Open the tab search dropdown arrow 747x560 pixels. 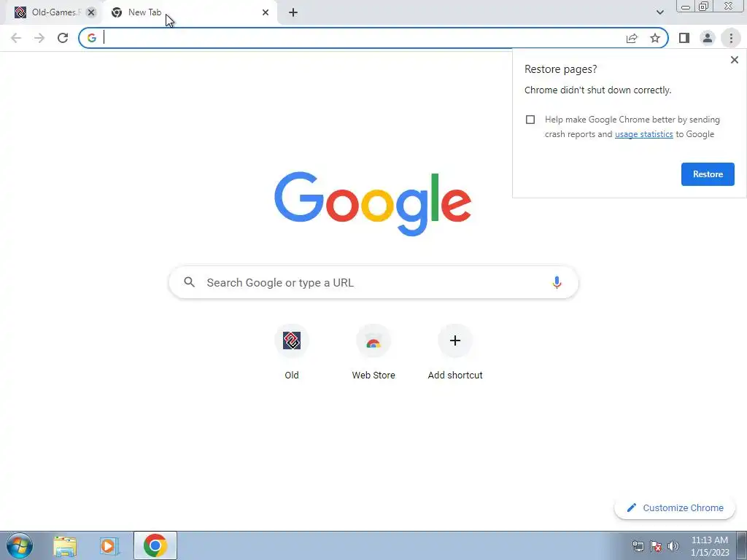click(x=659, y=12)
